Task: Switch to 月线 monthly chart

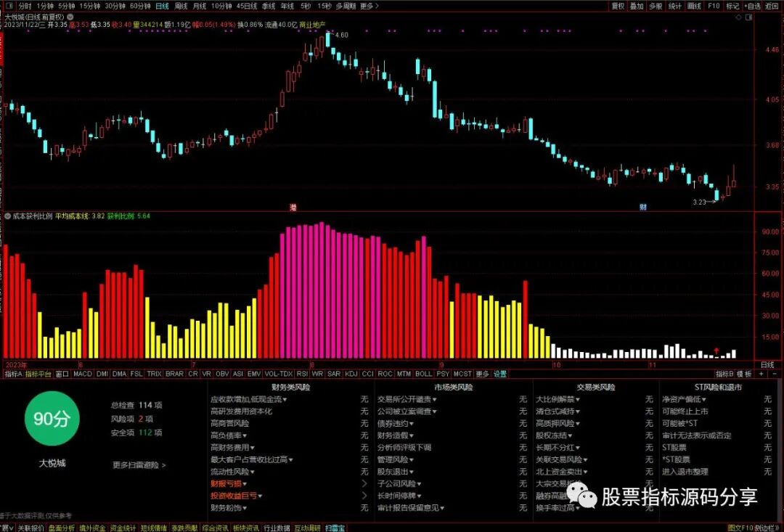Action: [199, 6]
